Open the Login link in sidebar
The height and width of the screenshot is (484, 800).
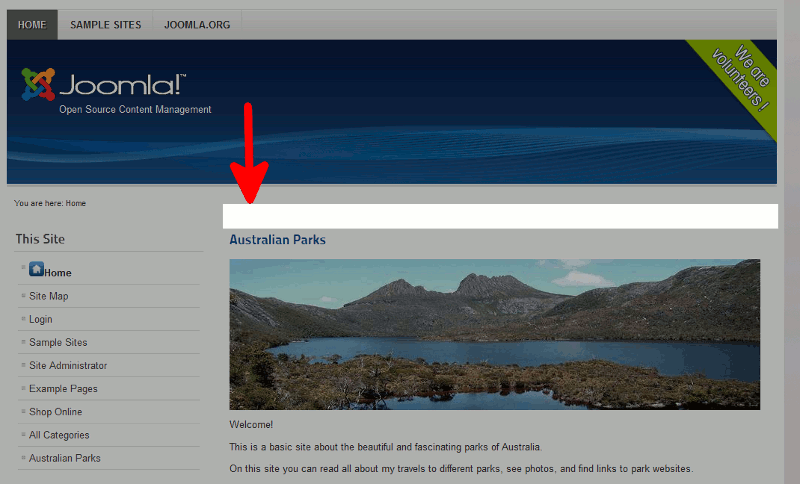point(40,319)
